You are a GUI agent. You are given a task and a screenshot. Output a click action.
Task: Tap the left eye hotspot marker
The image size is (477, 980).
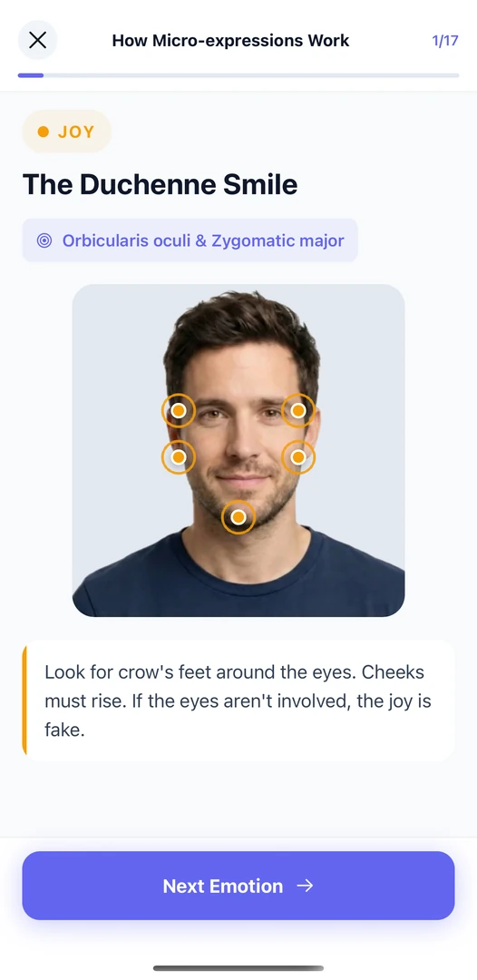click(179, 411)
